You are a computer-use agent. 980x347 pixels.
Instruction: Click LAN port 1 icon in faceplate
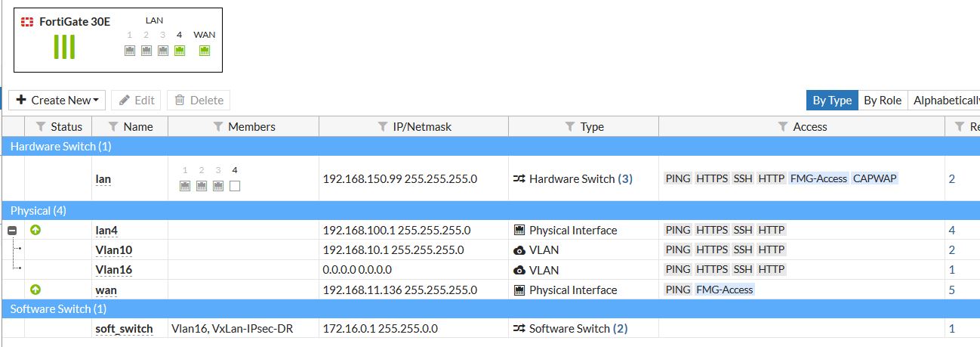[x=130, y=51]
